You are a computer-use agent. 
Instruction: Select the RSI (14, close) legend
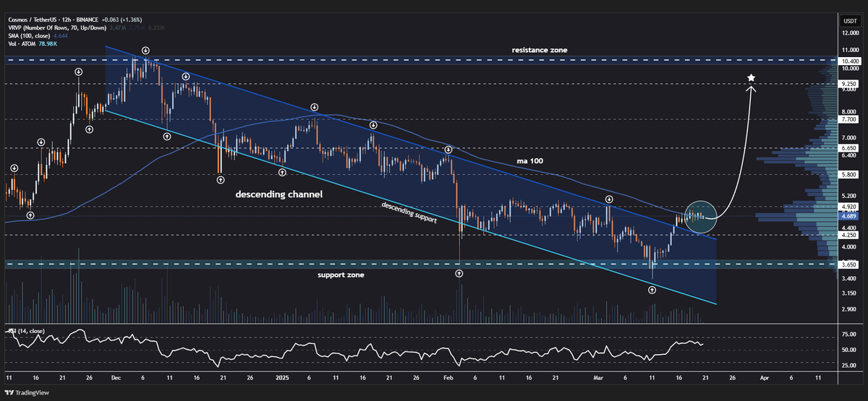[x=27, y=331]
